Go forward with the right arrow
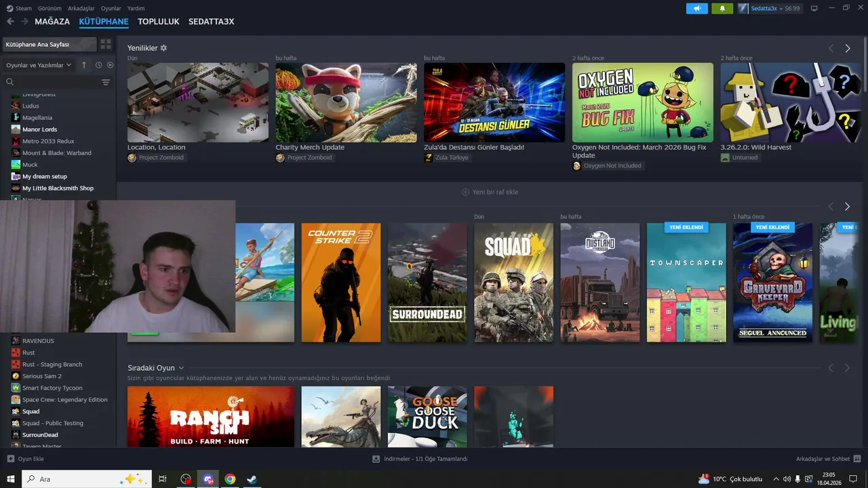868x488 pixels. pos(25,22)
